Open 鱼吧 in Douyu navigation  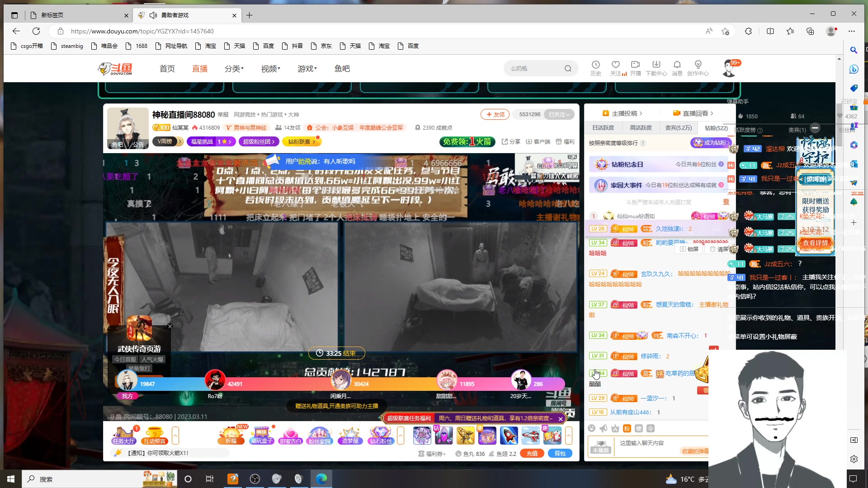point(342,69)
